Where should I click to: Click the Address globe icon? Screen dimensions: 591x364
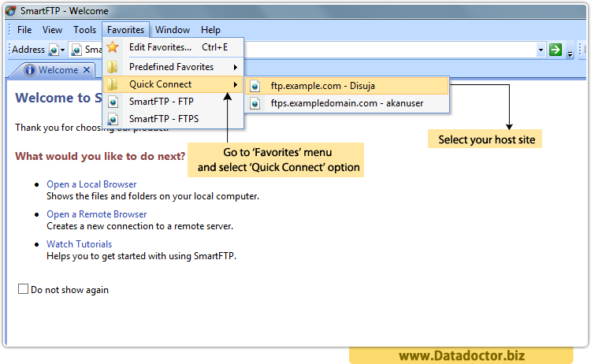(x=54, y=50)
